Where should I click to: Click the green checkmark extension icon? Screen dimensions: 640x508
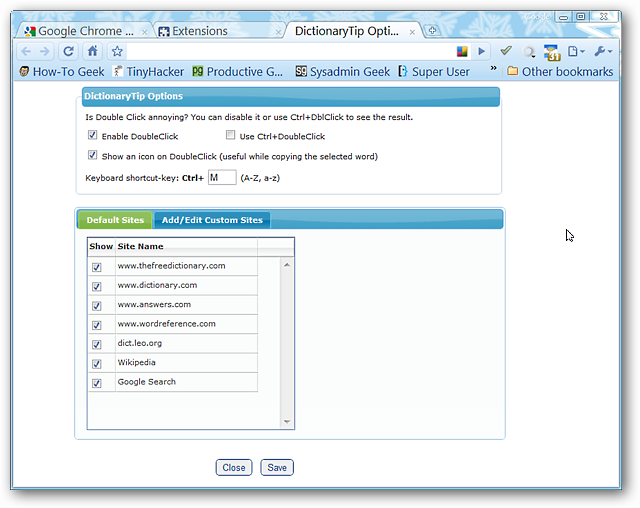point(506,51)
